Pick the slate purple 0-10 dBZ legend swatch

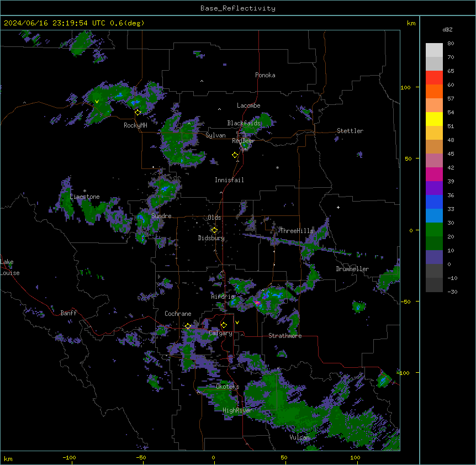click(434, 257)
